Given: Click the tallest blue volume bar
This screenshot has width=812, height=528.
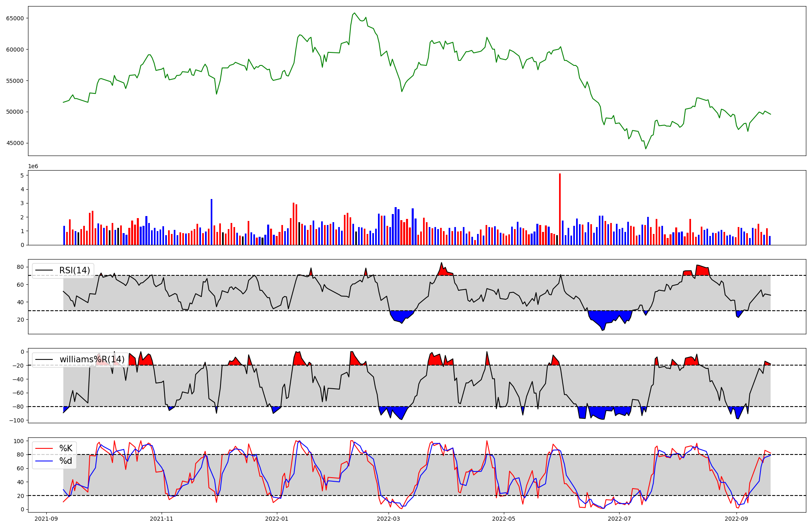Looking at the screenshot, I should point(212,222).
